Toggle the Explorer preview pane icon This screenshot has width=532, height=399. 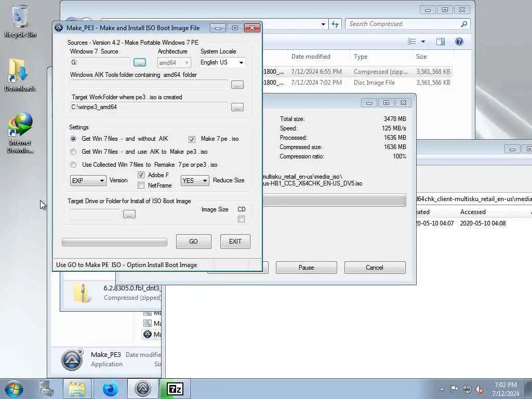click(441, 42)
